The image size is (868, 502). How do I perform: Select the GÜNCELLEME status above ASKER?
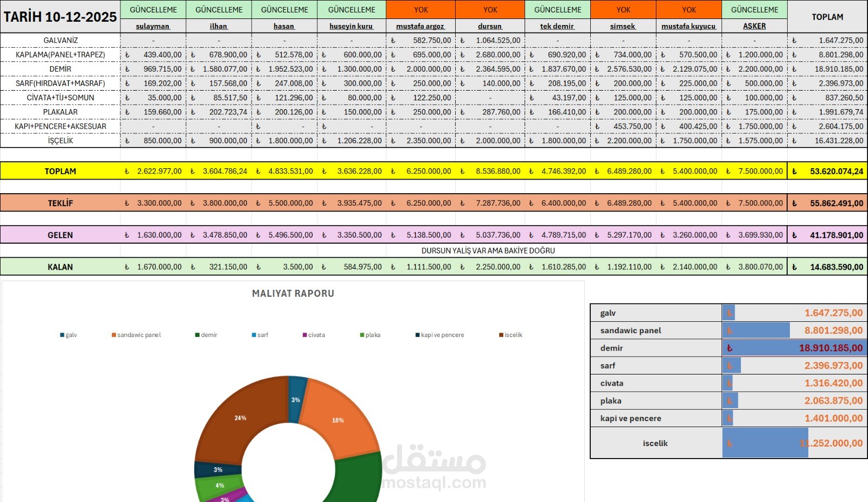755,10
